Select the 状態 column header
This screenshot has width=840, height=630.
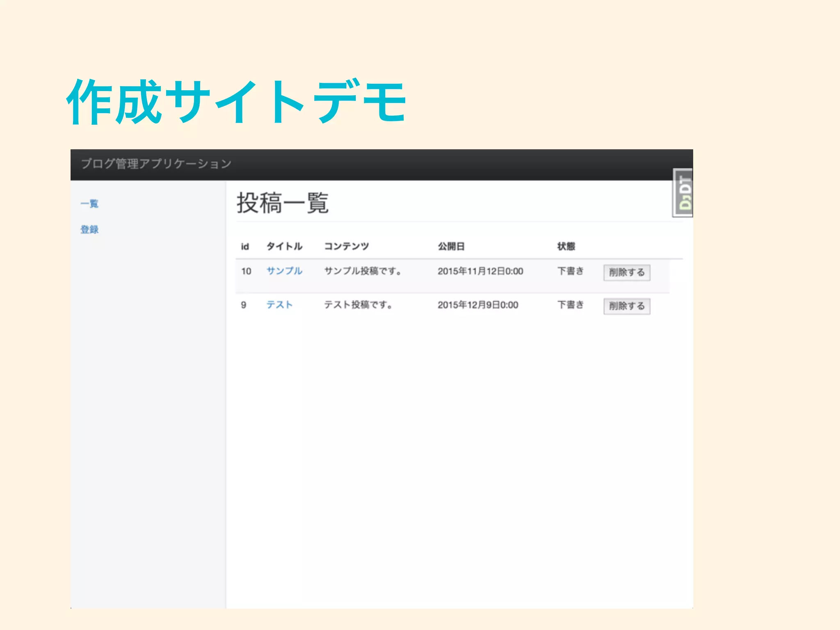566,247
